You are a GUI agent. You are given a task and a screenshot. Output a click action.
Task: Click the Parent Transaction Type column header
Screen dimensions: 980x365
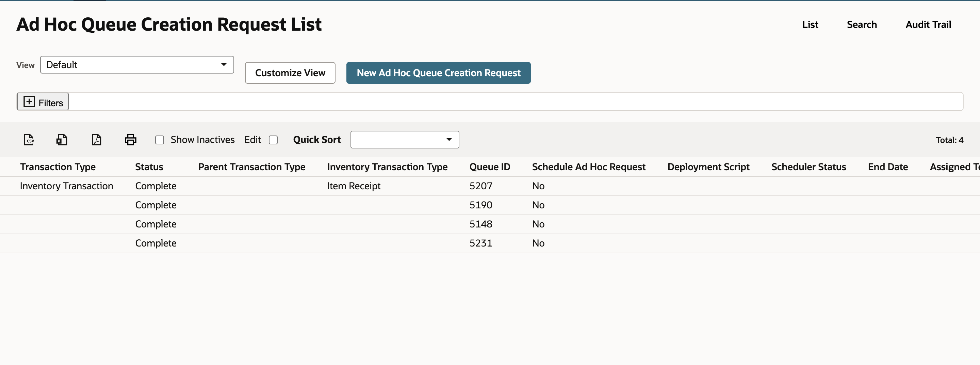(252, 167)
